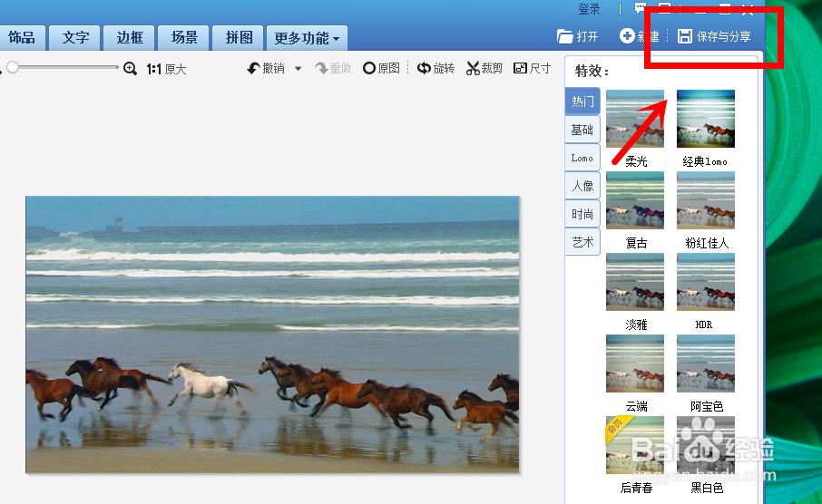Go to the 拼图 tab

coord(239,38)
